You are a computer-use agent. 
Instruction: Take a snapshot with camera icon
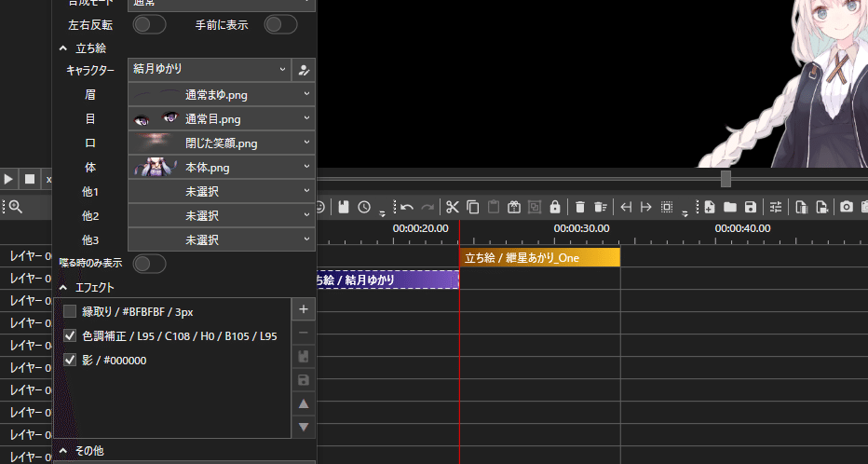[x=847, y=207]
